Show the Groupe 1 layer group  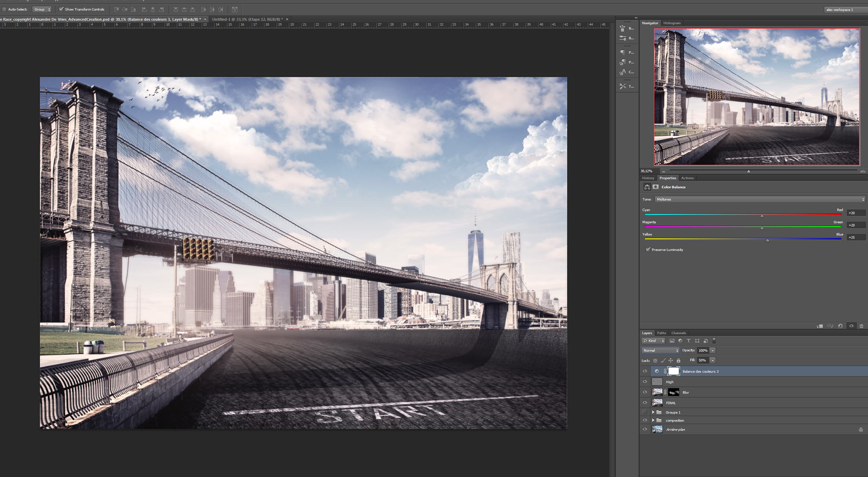[x=645, y=412]
